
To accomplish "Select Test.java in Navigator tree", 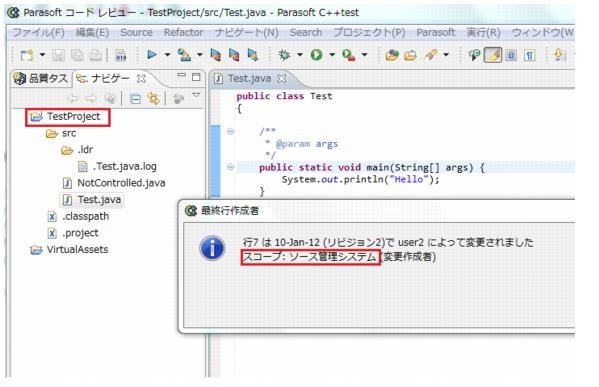I will tap(92, 200).
